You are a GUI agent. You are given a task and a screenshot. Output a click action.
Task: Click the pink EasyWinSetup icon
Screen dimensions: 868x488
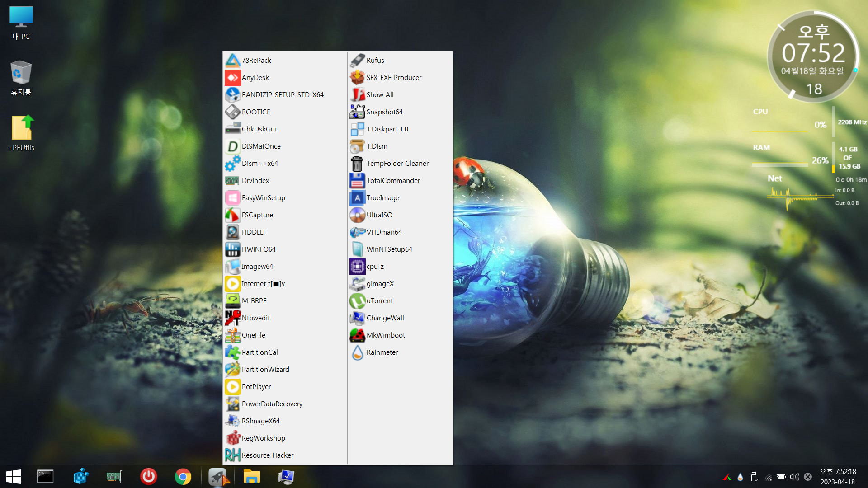click(232, 198)
